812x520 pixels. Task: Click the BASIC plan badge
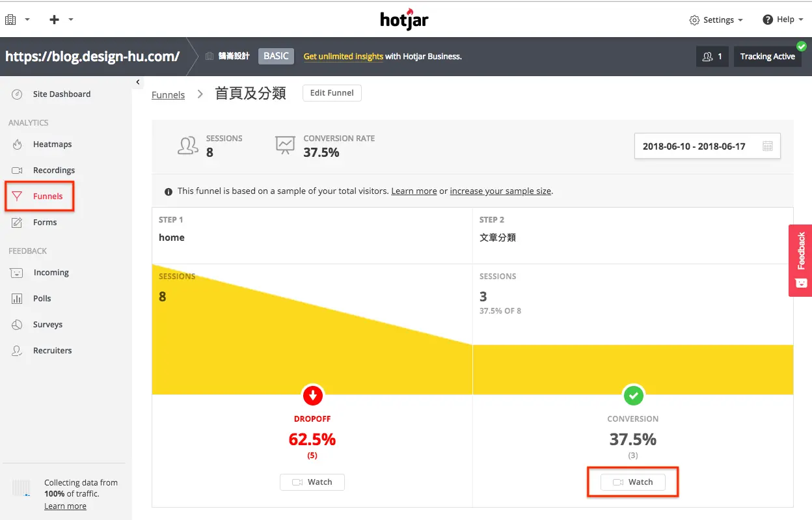[x=276, y=56]
